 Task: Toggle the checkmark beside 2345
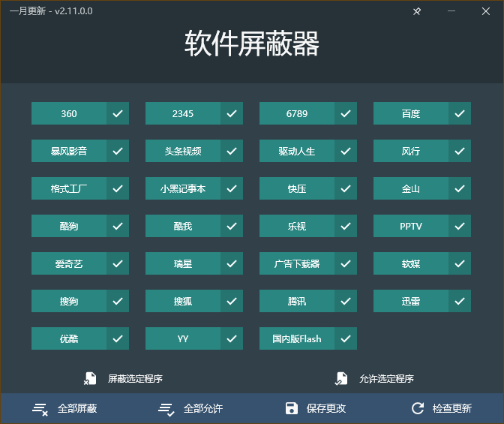[x=232, y=113]
